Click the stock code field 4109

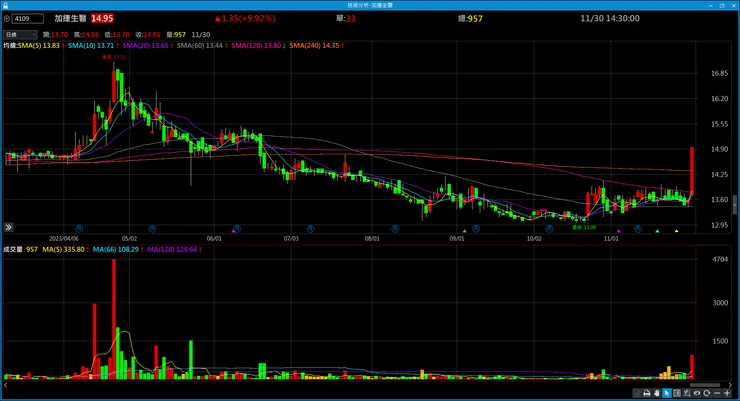[x=27, y=18]
